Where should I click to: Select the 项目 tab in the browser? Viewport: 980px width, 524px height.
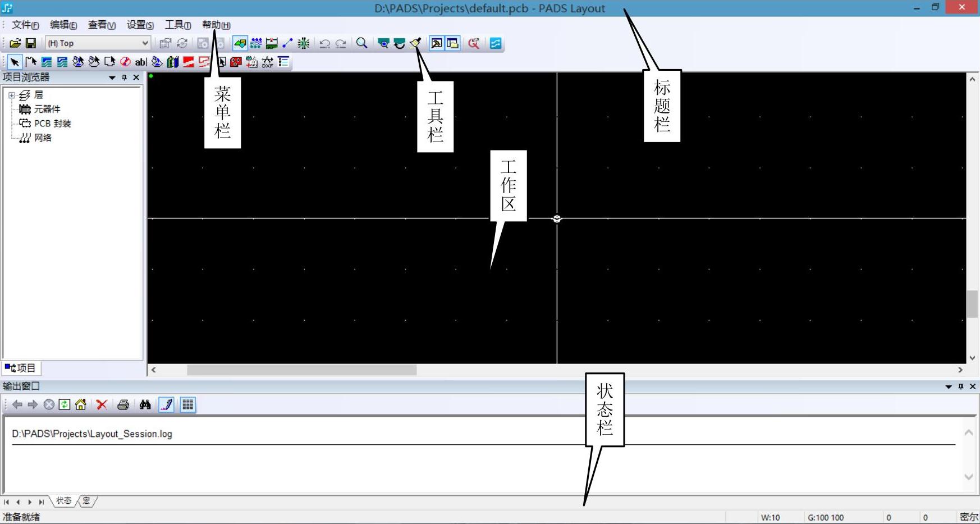pyautogui.click(x=21, y=368)
